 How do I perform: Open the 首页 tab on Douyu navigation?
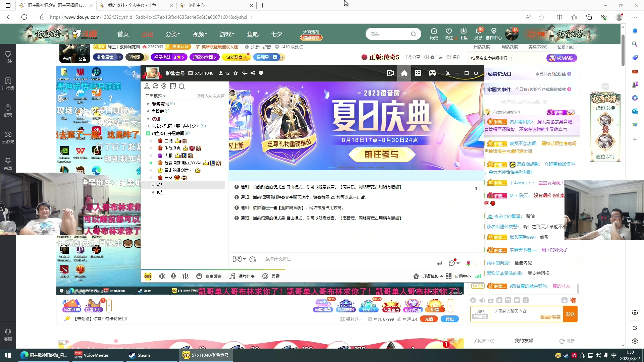(x=123, y=34)
